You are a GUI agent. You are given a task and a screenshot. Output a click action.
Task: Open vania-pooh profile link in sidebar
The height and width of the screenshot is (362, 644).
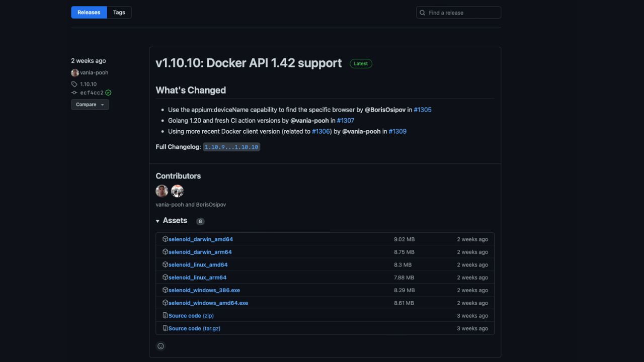(94, 72)
